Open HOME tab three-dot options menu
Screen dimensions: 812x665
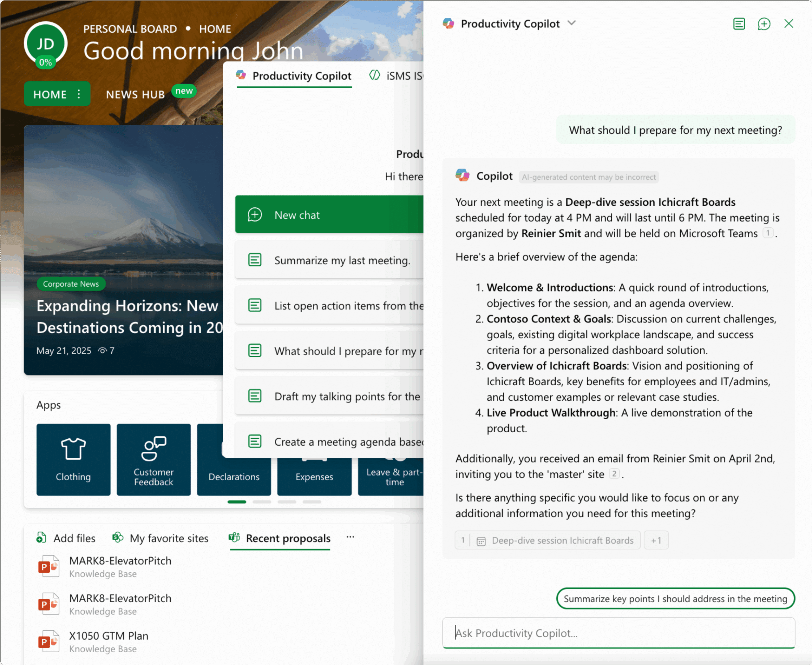[79, 94]
